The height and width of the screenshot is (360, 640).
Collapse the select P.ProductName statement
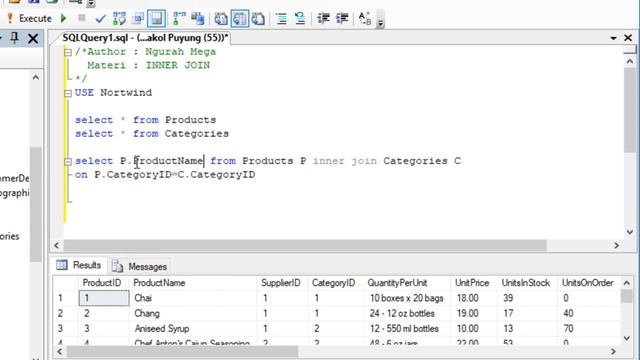click(68, 162)
